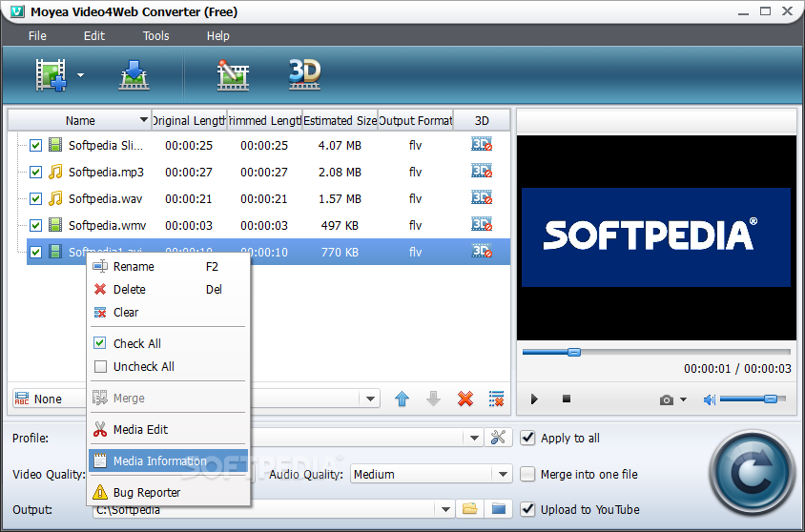Remove selected file with red X icon

point(465,399)
